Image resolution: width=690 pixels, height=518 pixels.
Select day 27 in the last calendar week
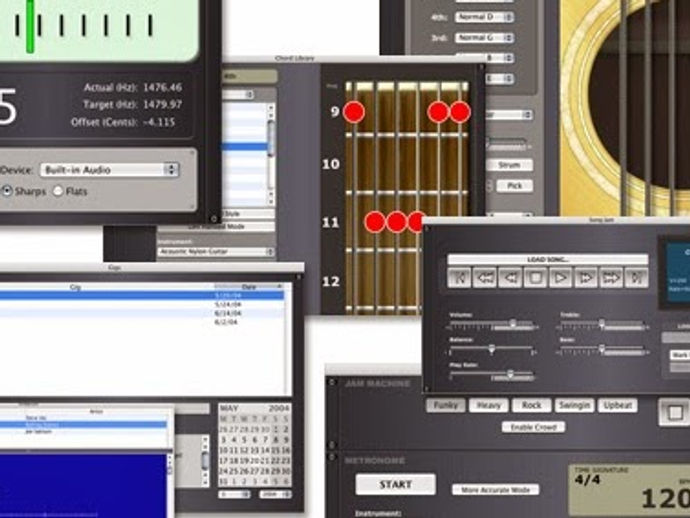click(x=254, y=471)
